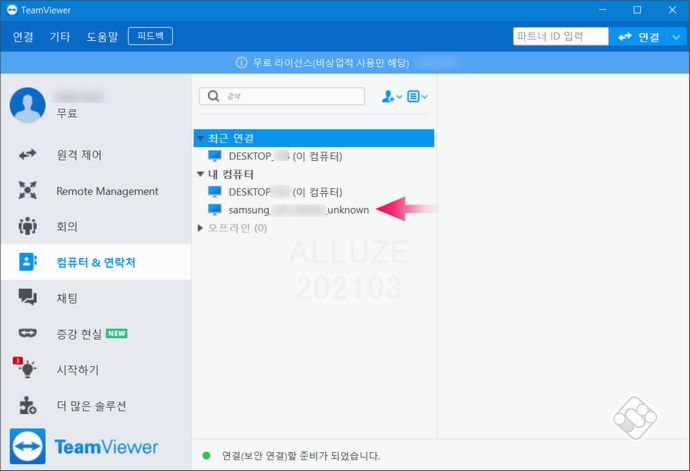Open the list view options dropdown
The image size is (690, 471).
click(417, 96)
